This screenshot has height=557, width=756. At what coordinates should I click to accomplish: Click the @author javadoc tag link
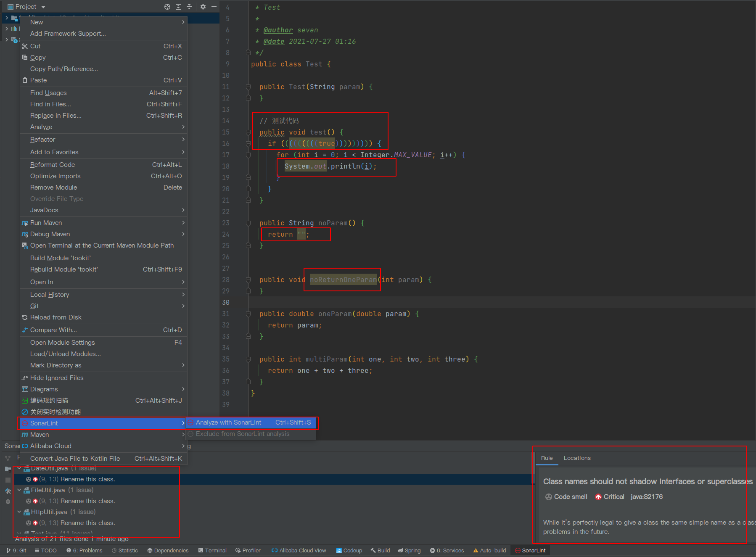tap(278, 30)
